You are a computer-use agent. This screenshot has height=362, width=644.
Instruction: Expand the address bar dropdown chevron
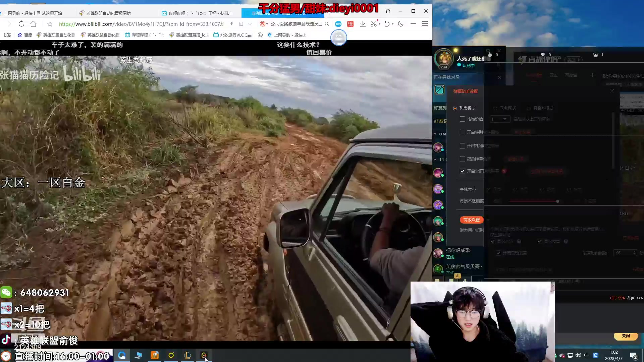[x=250, y=24]
